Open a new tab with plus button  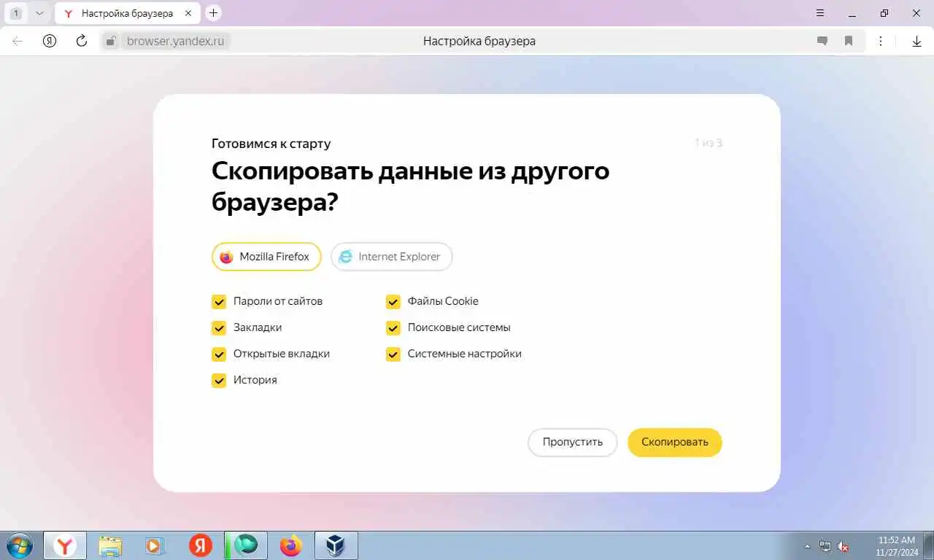tap(213, 13)
